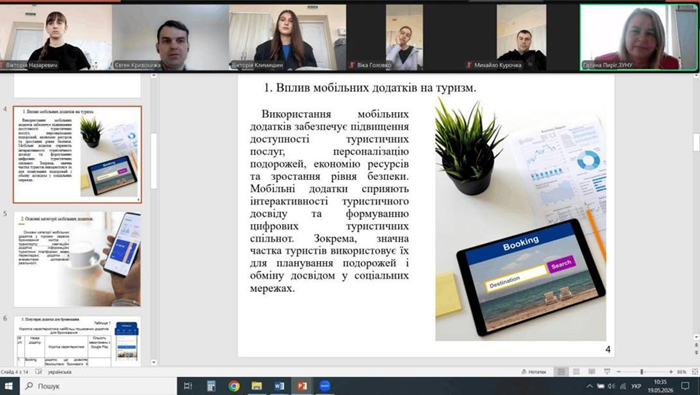Open Word from the taskbar
The height and width of the screenshot is (395, 700).
pyautogui.click(x=279, y=386)
